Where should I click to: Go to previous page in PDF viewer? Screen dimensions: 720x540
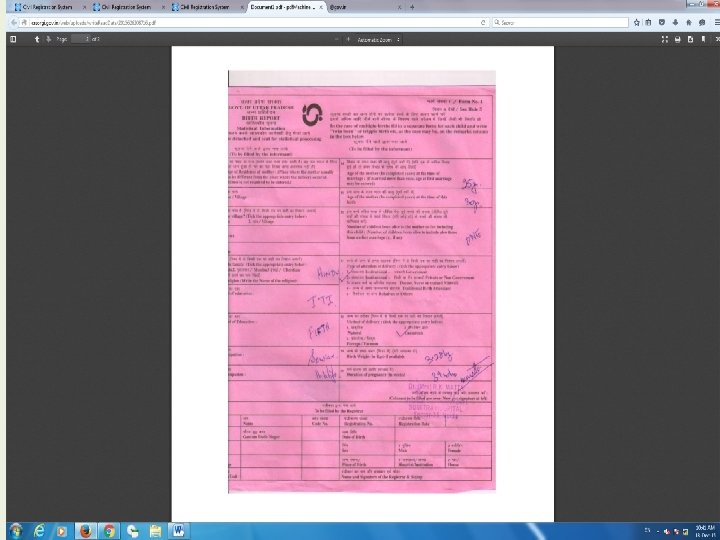37,39
